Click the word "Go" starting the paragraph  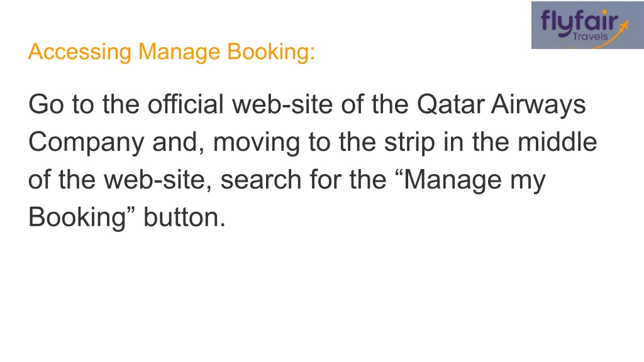click(x=46, y=104)
